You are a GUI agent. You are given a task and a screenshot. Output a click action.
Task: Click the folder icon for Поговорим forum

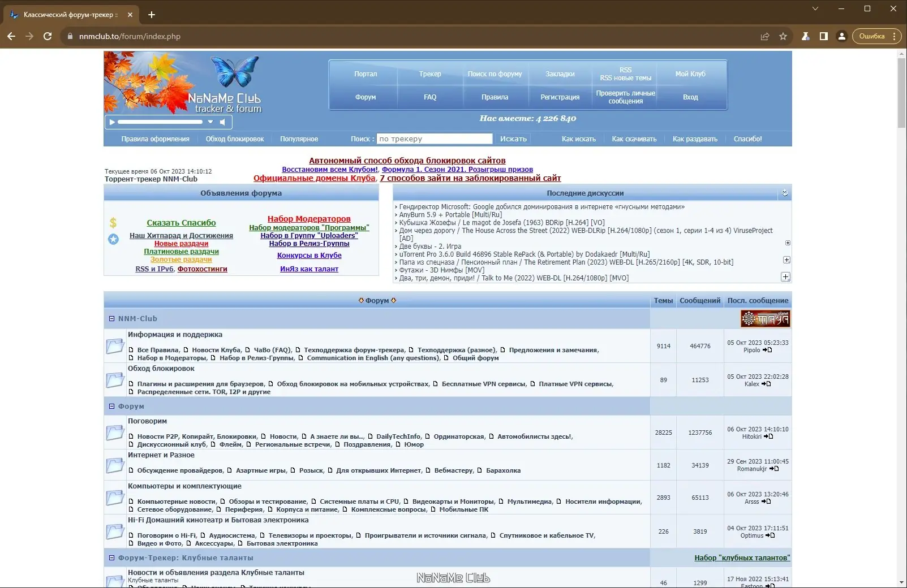(115, 433)
